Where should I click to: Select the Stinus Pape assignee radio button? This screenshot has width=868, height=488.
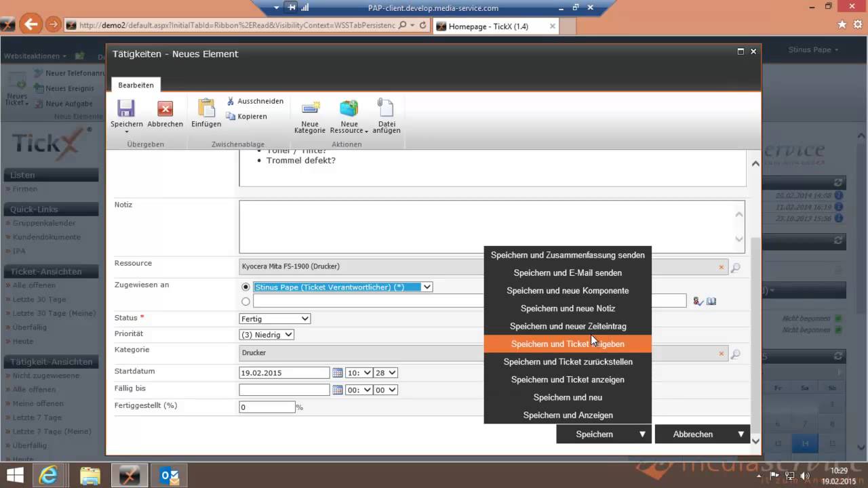[245, 287]
